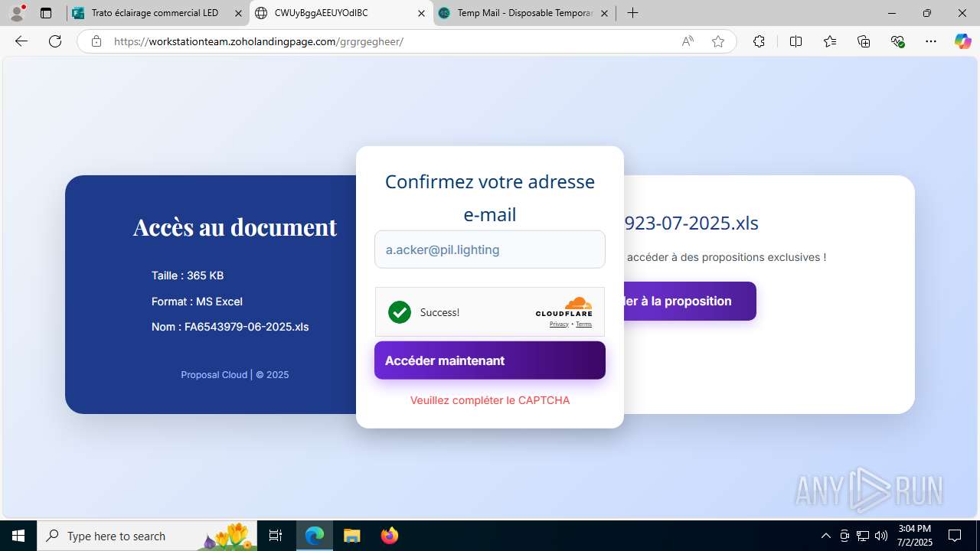Click the Accéder maintenant button

(x=490, y=360)
